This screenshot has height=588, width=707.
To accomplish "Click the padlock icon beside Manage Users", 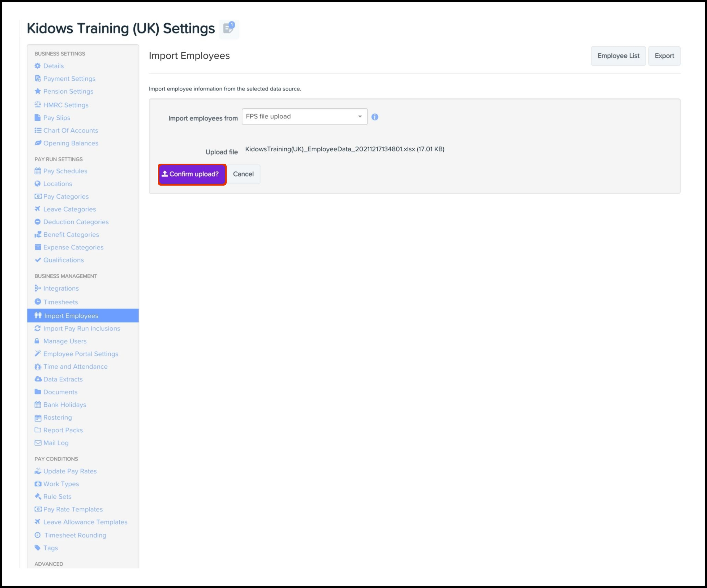I will coord(37,341).
